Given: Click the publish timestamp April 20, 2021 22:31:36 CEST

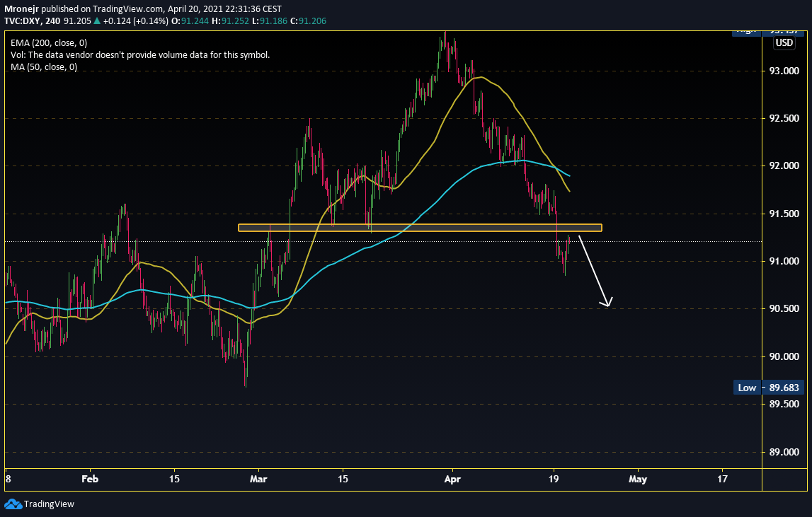Looking at the screenshot, I should [224, 8].
